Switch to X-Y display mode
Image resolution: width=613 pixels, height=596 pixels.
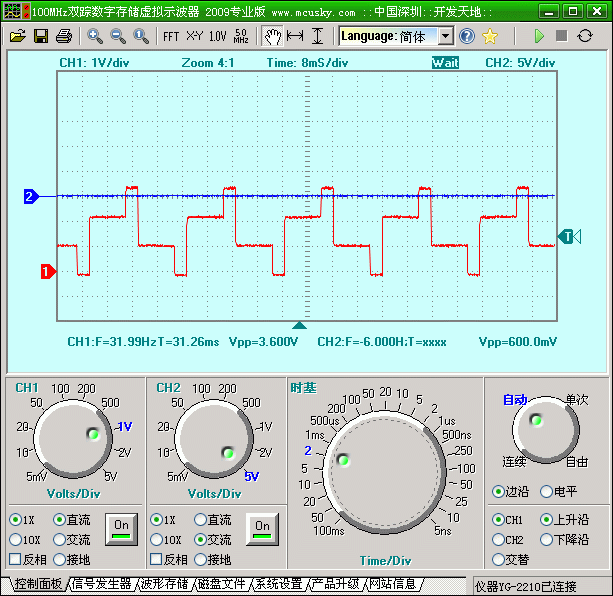click(x=194, y=36)
